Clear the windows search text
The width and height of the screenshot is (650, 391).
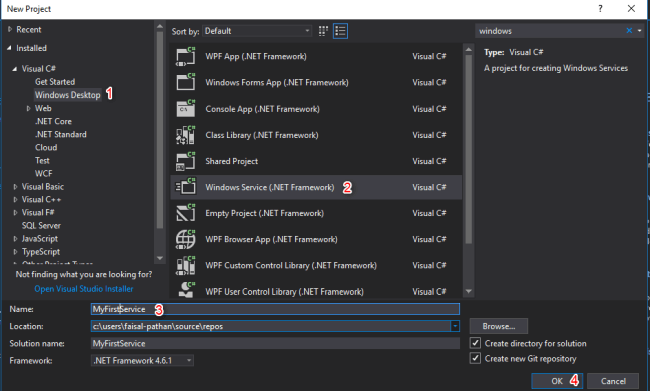(629, 31)
